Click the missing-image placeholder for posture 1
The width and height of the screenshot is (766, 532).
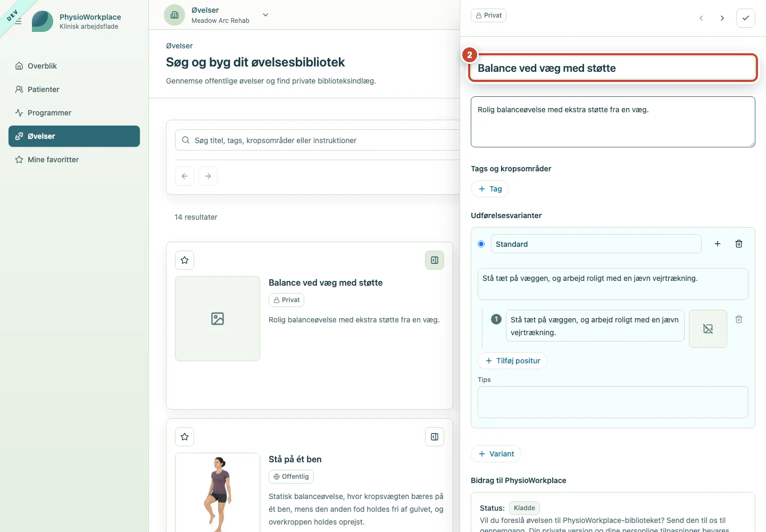[708, 329]
